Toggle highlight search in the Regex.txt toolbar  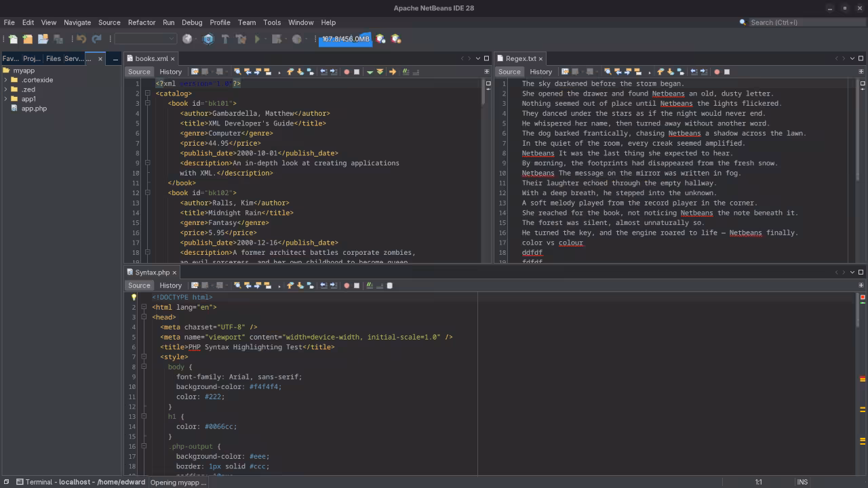pos(637,71)
